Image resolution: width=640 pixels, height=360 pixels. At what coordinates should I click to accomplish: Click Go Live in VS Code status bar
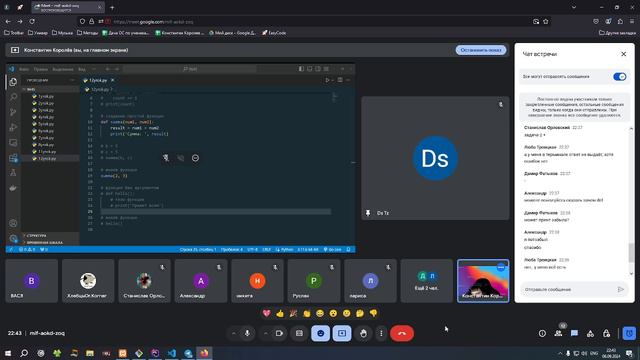pyautogui.click(x=332, y=249)
